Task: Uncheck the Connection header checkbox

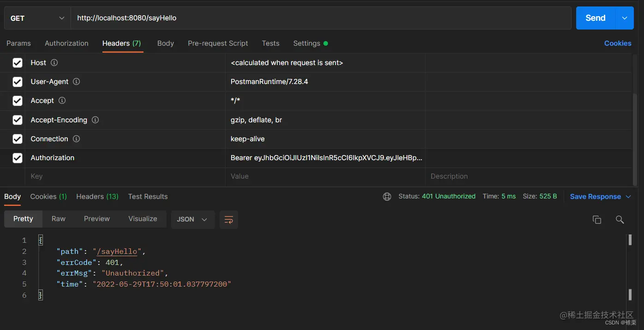Action: [x=18, y=139]
